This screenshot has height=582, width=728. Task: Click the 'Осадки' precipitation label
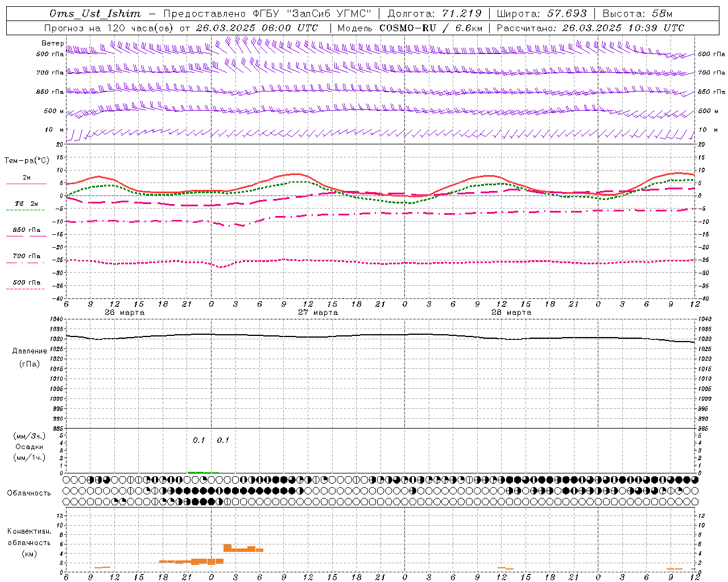[30, 447]
